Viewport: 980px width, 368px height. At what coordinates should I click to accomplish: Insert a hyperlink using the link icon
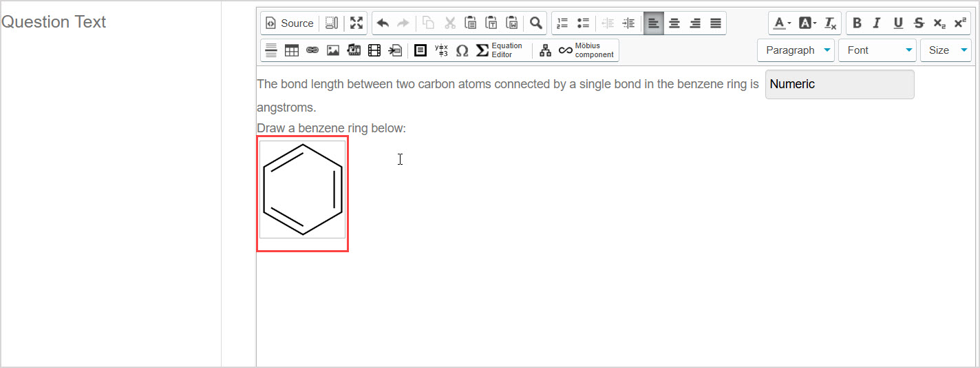point(312,50)
